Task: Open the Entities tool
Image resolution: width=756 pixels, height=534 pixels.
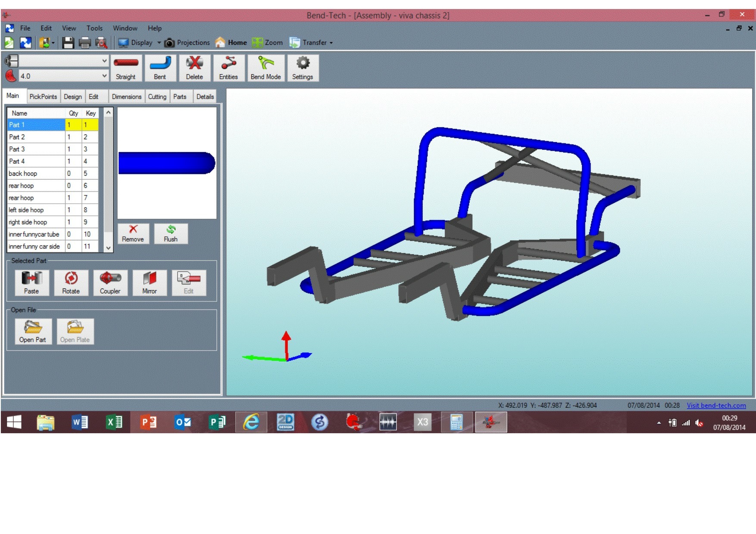Action: pos(228,68)
